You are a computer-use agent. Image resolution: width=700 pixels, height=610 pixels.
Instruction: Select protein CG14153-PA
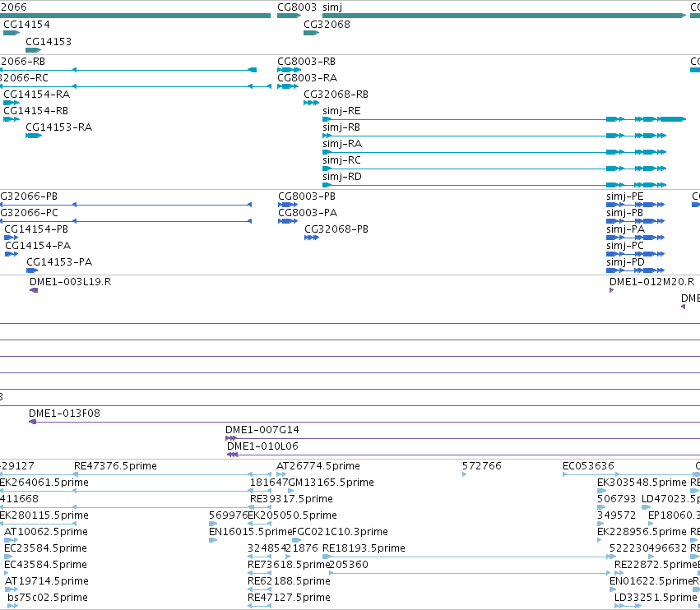pyautogui.click(x=59, y=262)
